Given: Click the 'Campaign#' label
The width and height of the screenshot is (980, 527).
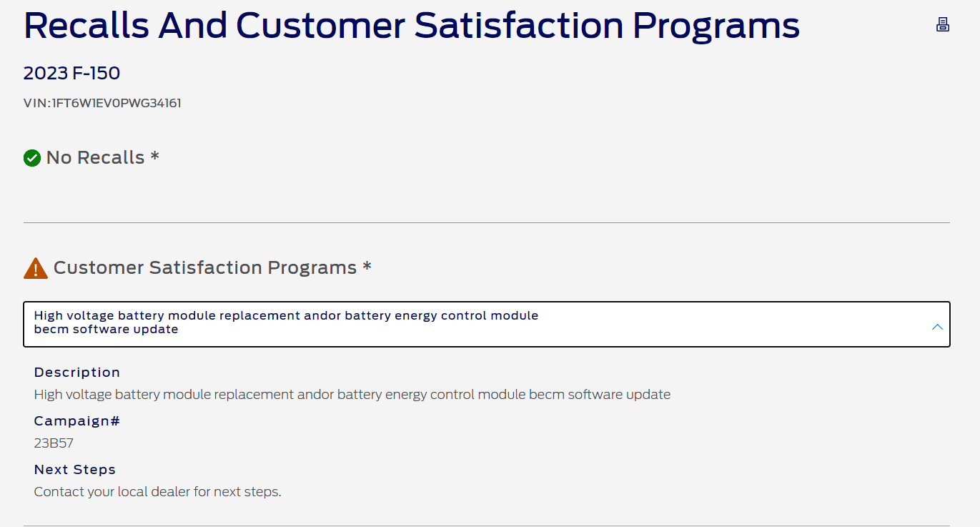Looking at the screenshot, I should [x=76, y=421].
